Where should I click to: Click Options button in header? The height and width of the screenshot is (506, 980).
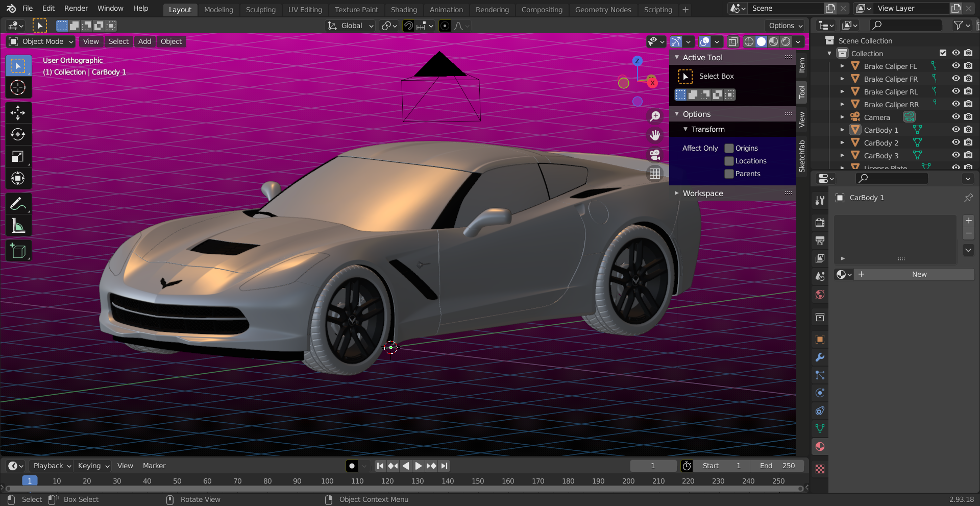[x=786, y=26]
